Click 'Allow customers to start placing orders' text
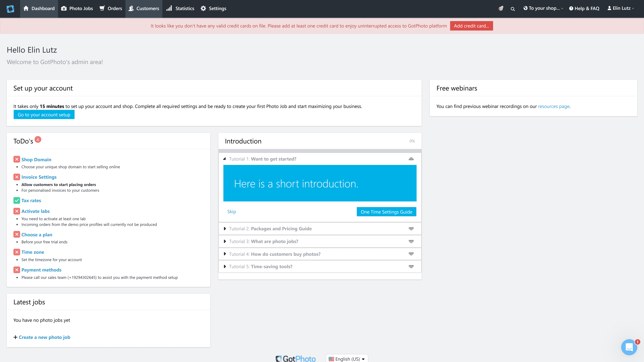644x362 pixels. (59, 185)
